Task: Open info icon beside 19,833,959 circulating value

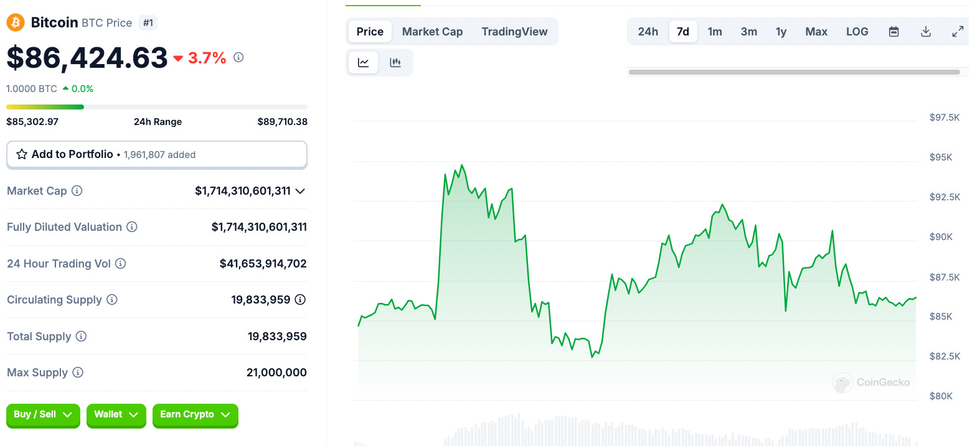Action: (x=300, y=300)
